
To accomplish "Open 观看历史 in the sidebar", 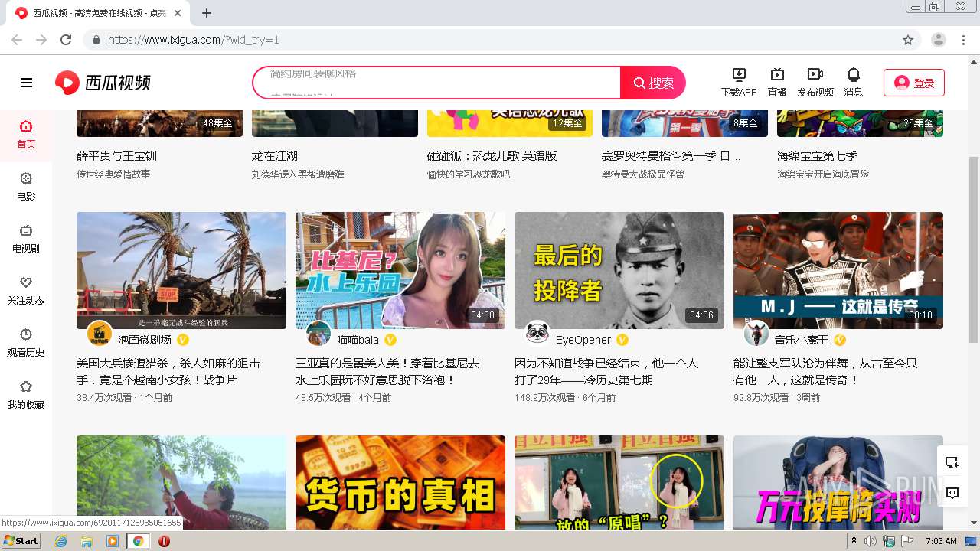I will tap(26, 343).
